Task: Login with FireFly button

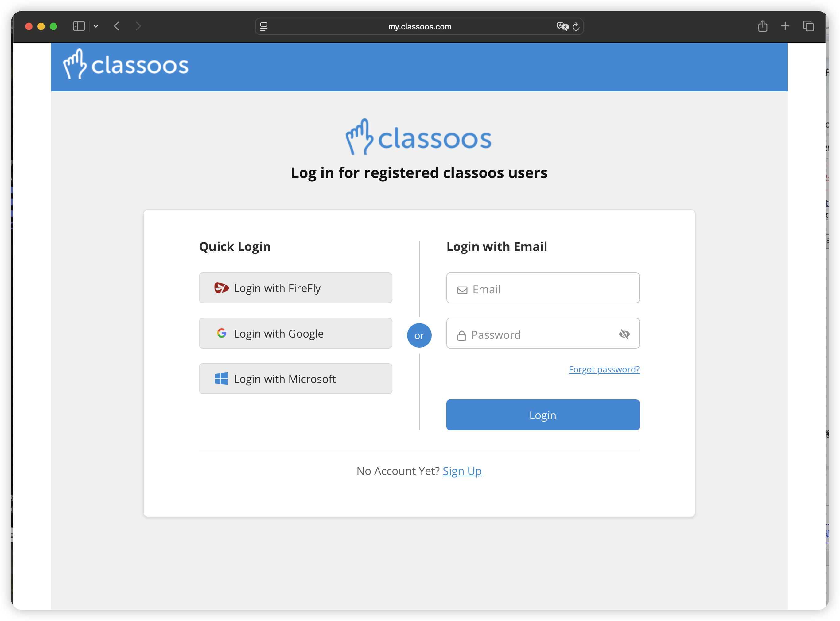Action: [295, 288]
